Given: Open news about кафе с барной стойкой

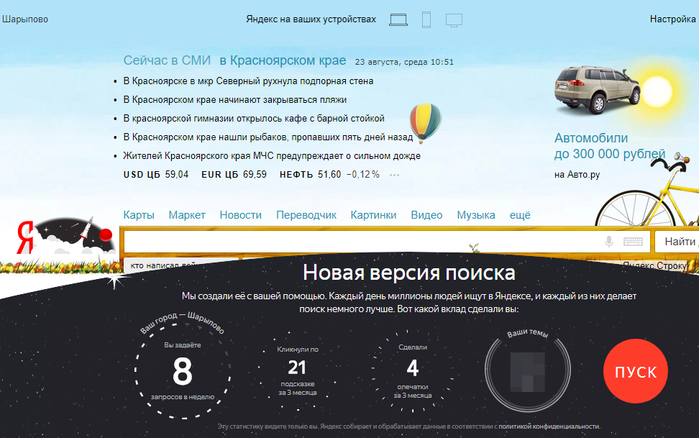Looking at the screenshot, I should [254, 119].
